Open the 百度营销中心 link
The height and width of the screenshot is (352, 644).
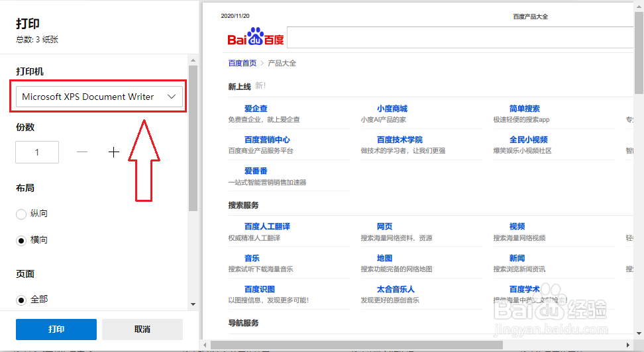coord(267,140)
